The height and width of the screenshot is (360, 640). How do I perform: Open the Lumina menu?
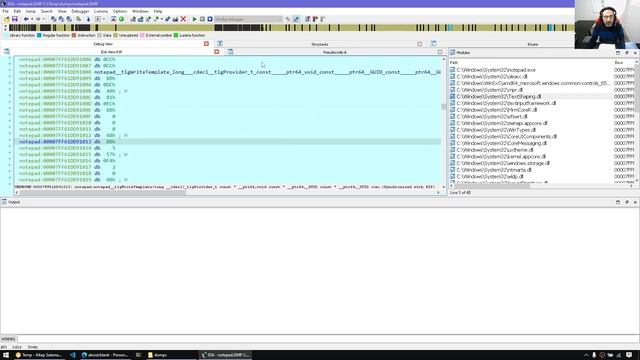[x=101, y=11]
